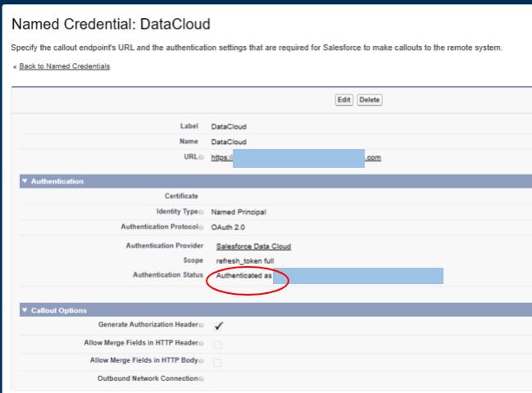Click Generate Authorization Header help icon
This screenshot has height=393, width=532.
click(201, 325)
